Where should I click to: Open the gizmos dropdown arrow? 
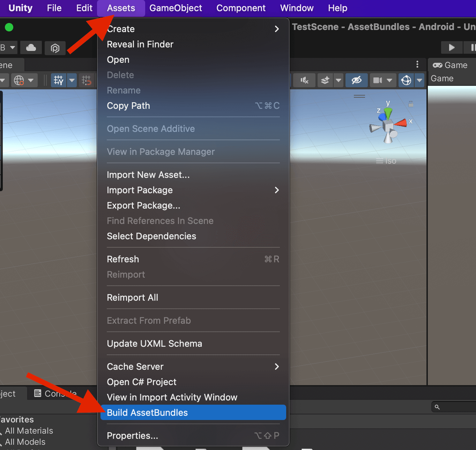(419, 81)
